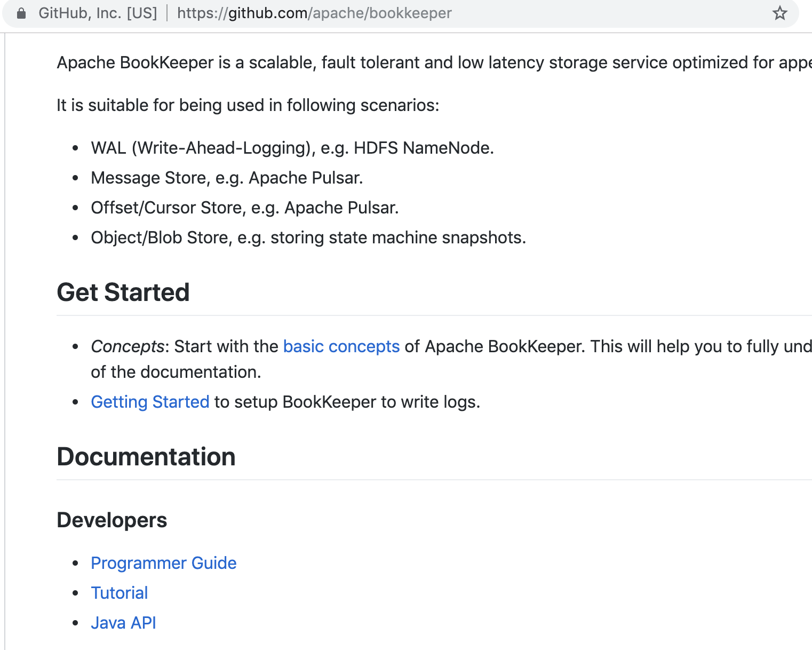Click the WAL (Write-Ahead-Logging) bullet item
This screenshot has height=650, width=812.
tap(292, 148)
